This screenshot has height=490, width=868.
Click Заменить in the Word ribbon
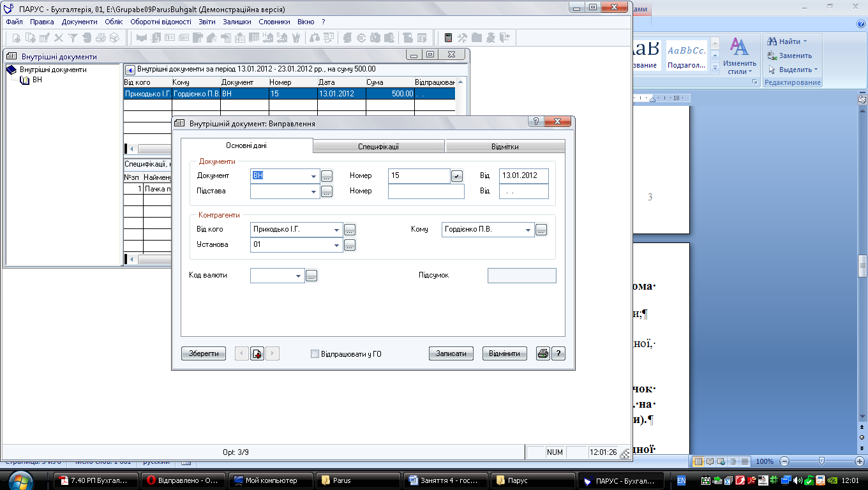[x=790, y=56]
